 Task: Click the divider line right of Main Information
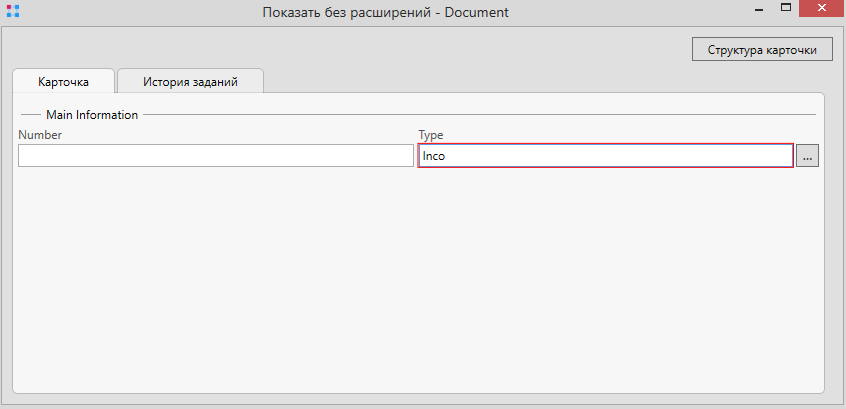click(480, 115)
